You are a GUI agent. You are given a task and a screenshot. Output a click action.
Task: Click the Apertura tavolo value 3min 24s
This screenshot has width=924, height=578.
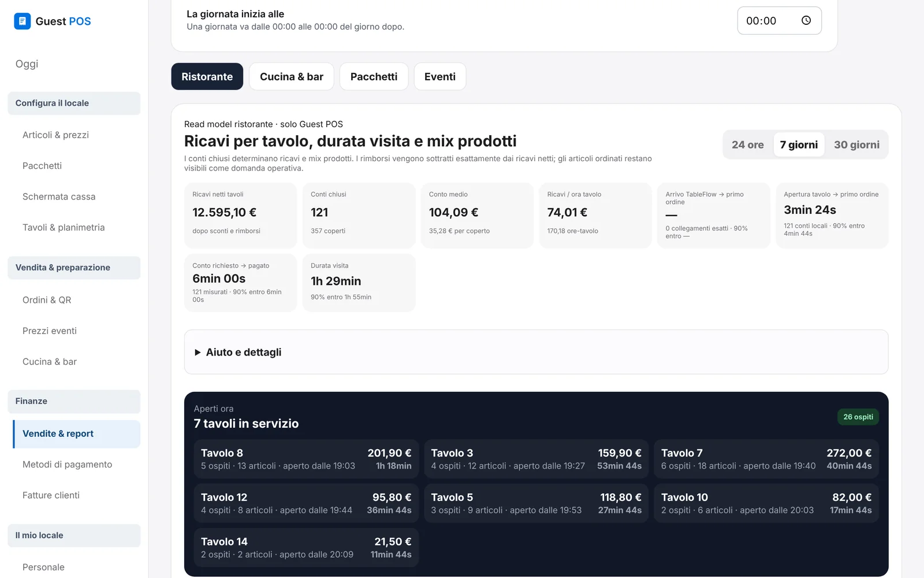tap(810, 210)
